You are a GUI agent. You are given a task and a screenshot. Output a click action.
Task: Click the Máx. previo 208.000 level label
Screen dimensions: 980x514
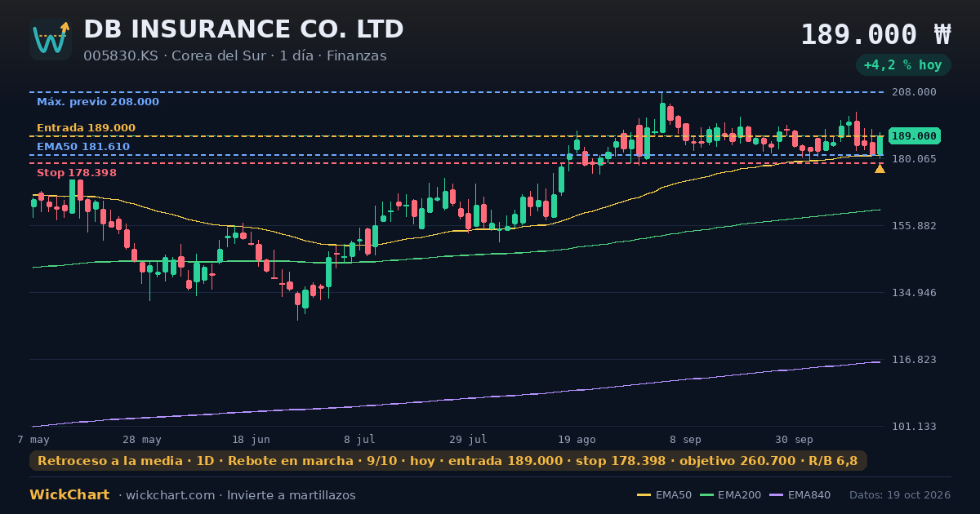pyautogui.click(x=98, y=102)
